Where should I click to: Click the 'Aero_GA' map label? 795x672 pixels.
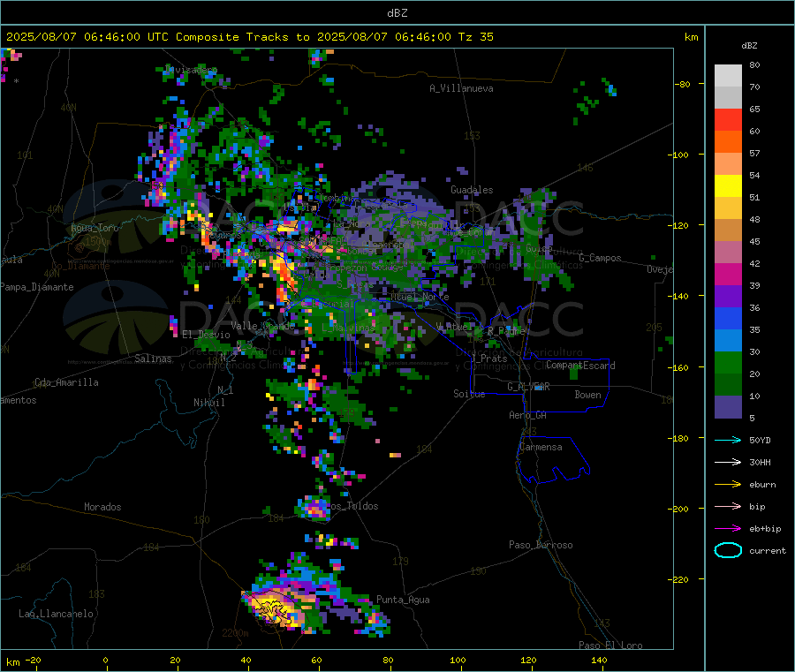(x=527, y=415)
